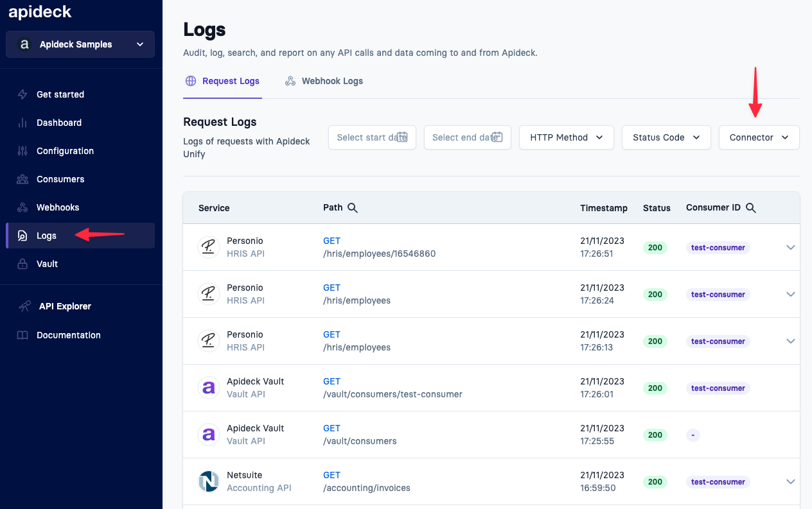The image size is (812, 509).
Task: Click the Webhooks icon in sidebar
Action: point(22,207)
